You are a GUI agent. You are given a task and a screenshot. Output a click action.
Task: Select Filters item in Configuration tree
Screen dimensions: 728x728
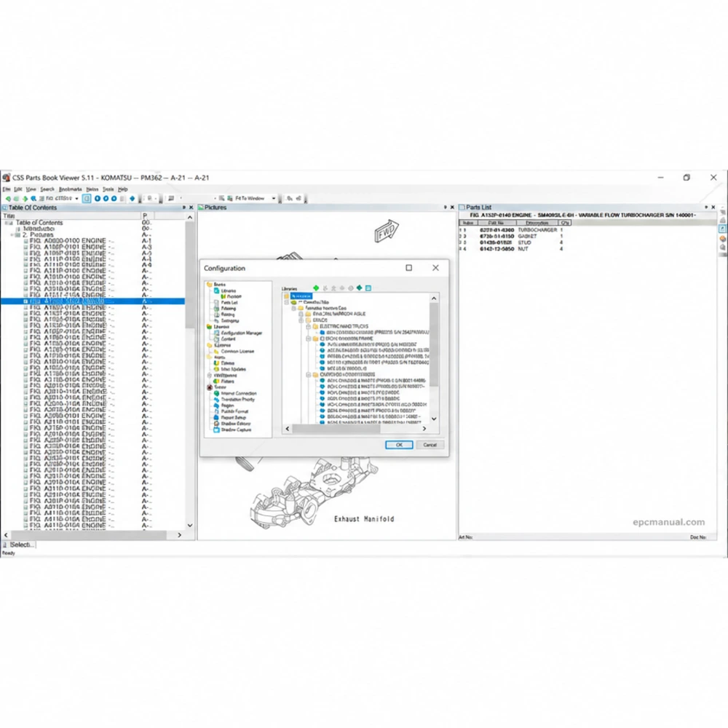pos(227,381)
